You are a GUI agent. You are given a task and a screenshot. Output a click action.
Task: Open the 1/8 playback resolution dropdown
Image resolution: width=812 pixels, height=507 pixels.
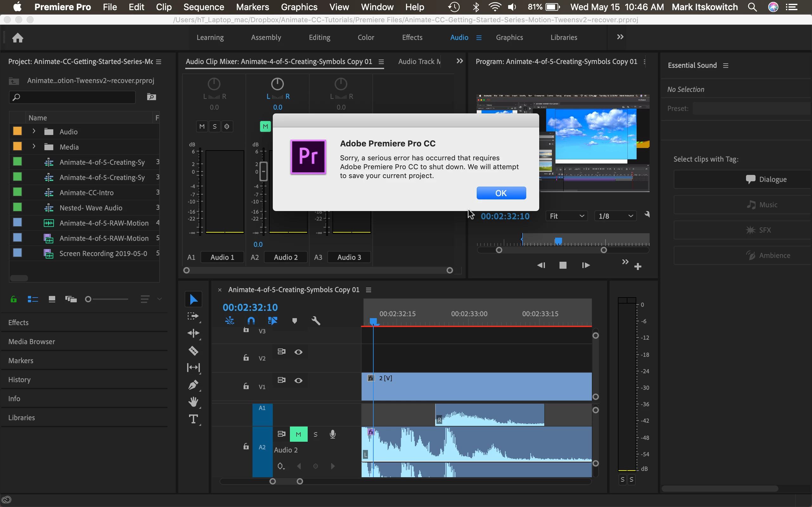coord(615,216)
